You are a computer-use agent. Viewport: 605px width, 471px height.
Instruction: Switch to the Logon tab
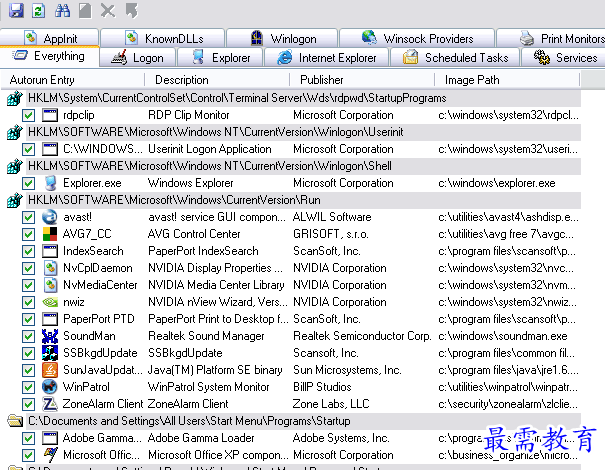coord(138,58)
